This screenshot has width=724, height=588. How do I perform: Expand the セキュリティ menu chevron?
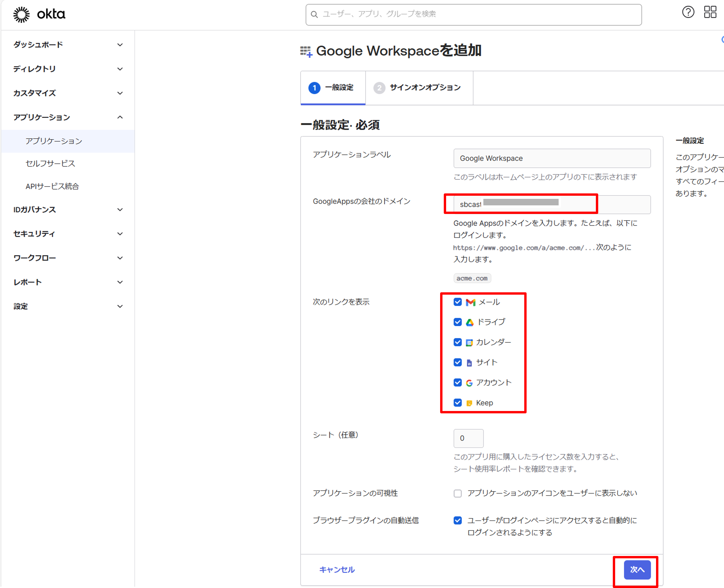click(x=120, y=234)
